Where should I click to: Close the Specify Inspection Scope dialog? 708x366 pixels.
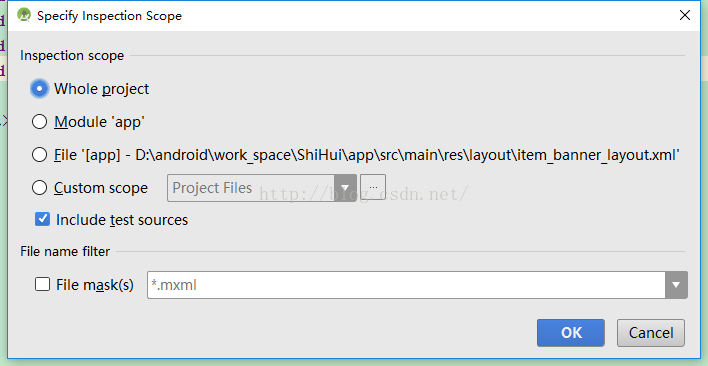pos(685,15)
